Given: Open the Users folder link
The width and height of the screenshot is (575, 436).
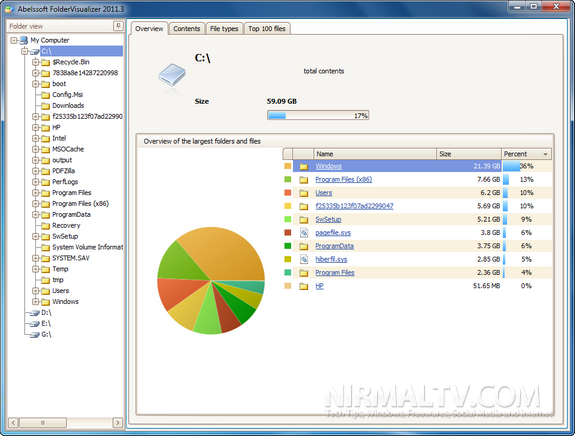Looking at the screenshot, I should click(324, 193).
